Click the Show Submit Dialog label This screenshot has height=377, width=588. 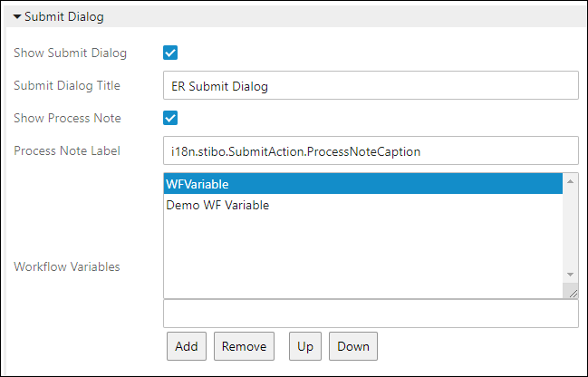pyautogui.click(x=70, y=53)
